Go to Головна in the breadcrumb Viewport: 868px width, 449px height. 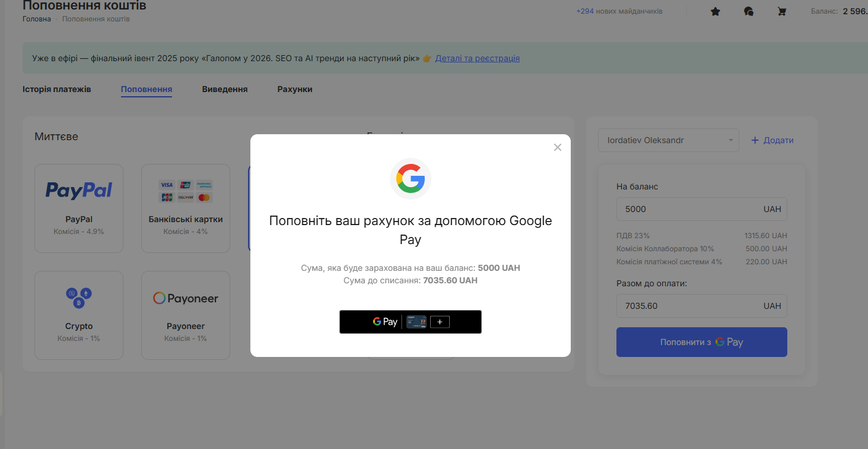[x=37, y=19]
